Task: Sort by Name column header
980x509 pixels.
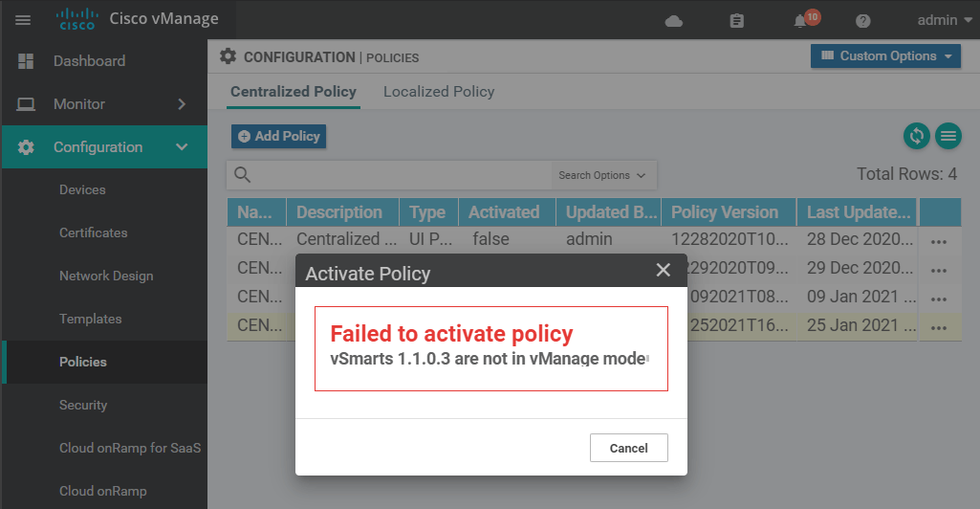Action: pos(256,212)
